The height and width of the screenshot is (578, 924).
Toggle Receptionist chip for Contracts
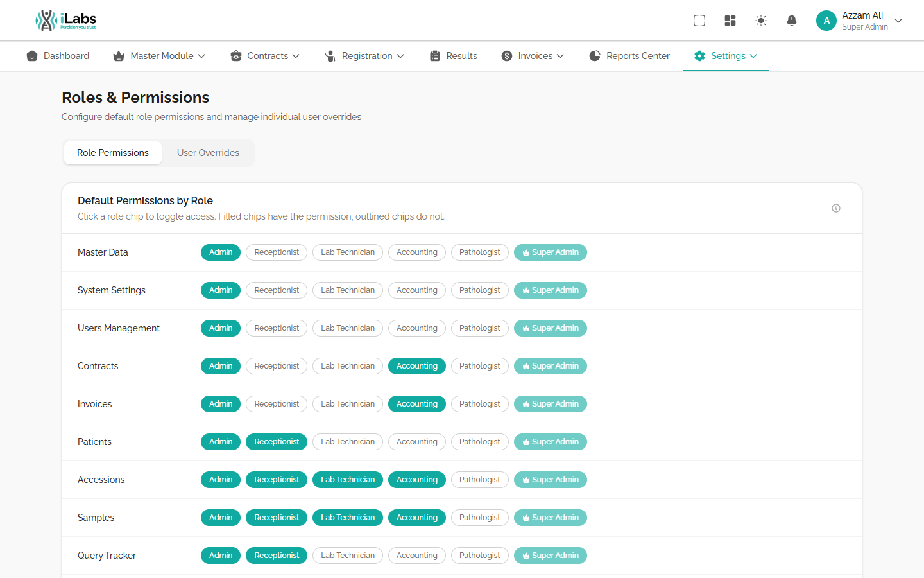(277, 366)
